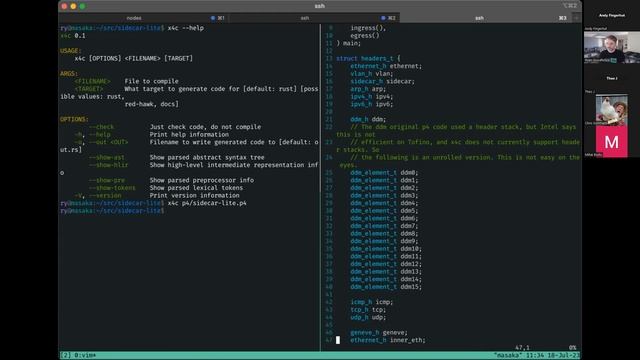The height and width of the screenshot is (360, 640).
Task: Click 'icmp_h icmp;' line in vim
Action: [x=371, y=302]
